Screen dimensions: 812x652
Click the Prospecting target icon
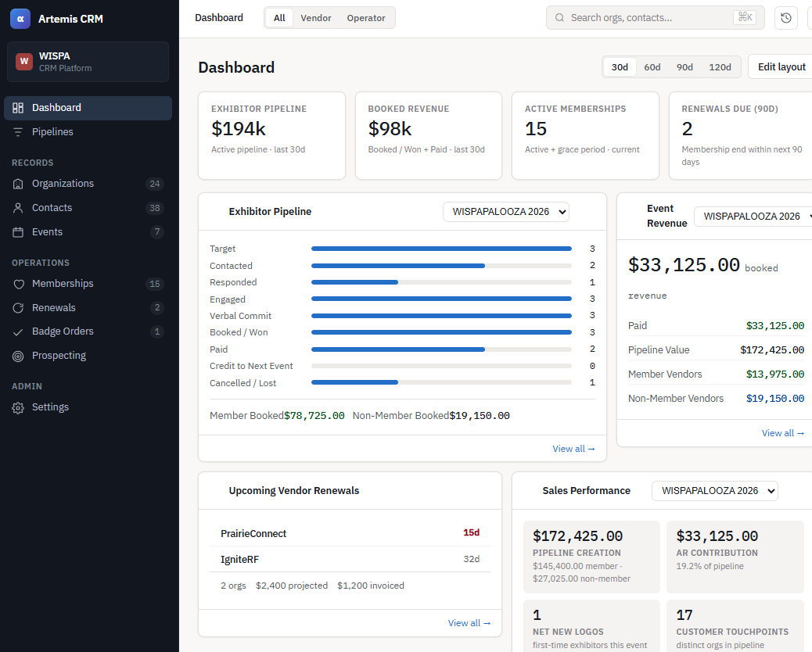18,356
